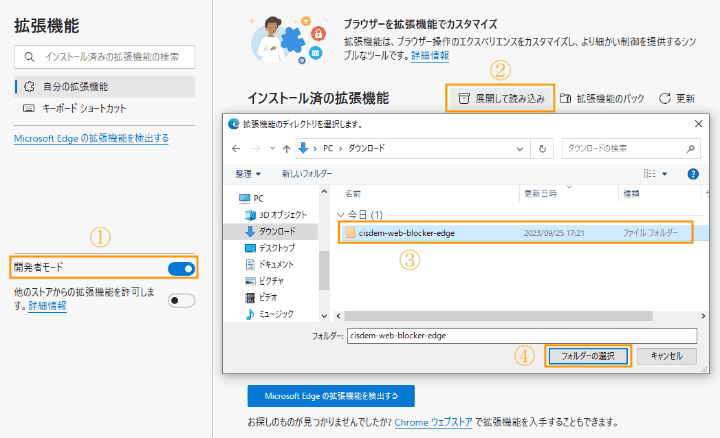Click 新しいフォルダー in dialog toolbar

coord(307,174)
